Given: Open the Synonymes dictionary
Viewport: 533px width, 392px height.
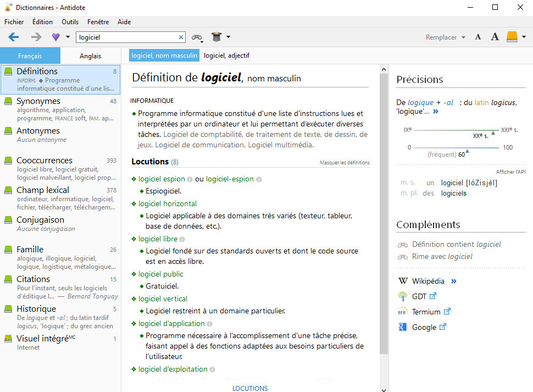Looking at the screenshot, I should tap(60, 109).
